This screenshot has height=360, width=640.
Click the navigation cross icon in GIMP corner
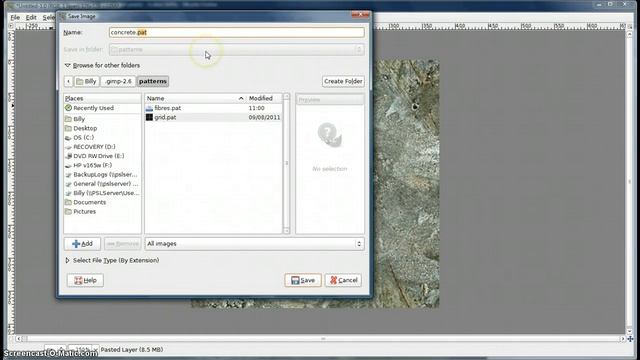[631, 339]
